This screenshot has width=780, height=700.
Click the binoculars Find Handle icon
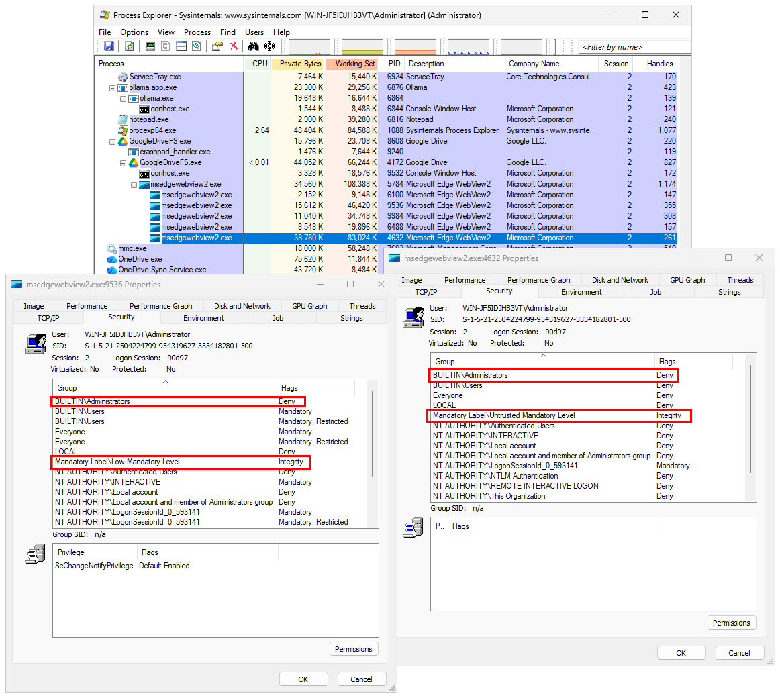pos(254,46)
